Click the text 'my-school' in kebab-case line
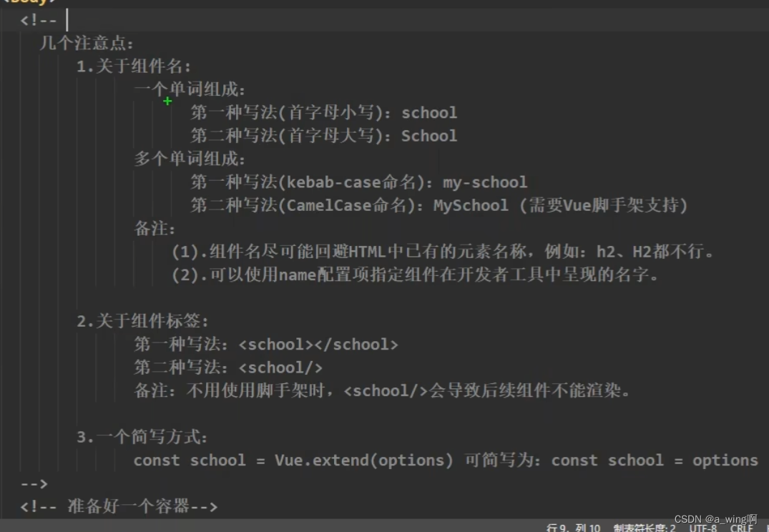Viewport: 769px width, 532px height. [x=485, y=182]
